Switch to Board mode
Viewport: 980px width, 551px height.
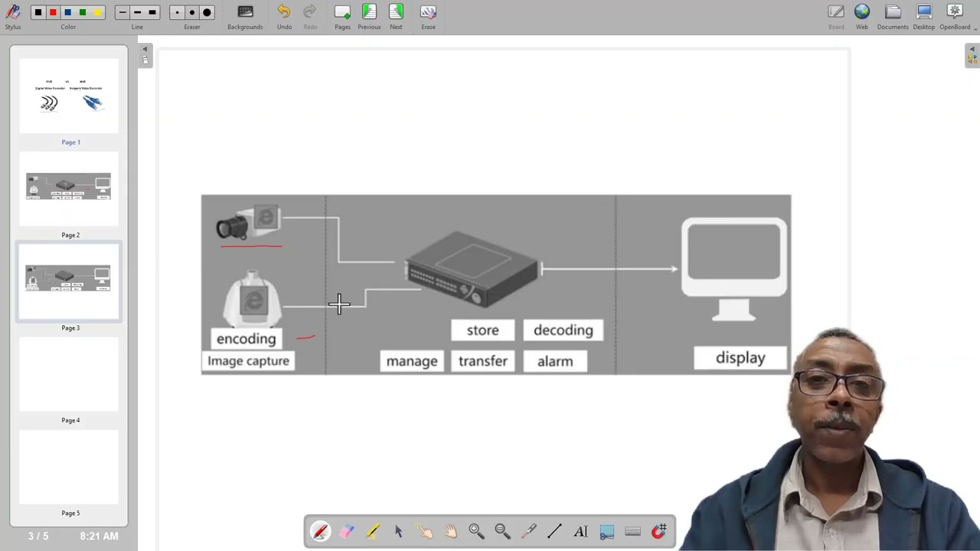[x=836, y=16]
